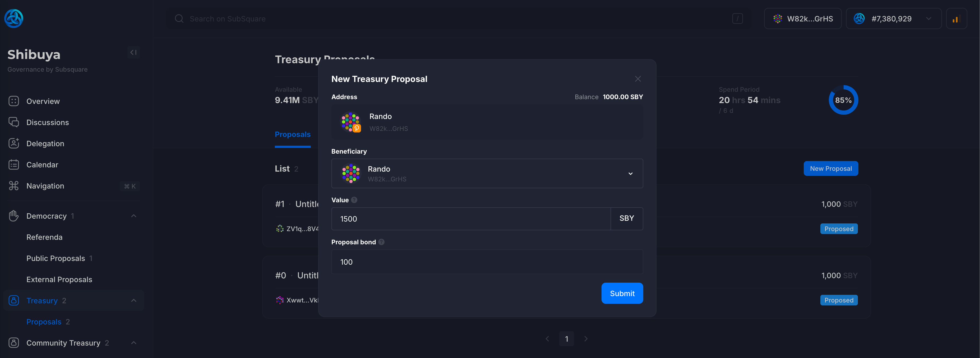Switch to the Proposals tab
Image resolution: width=980 pixels, height=358 pixels.
pyautogui.click(x=292, y=134)
